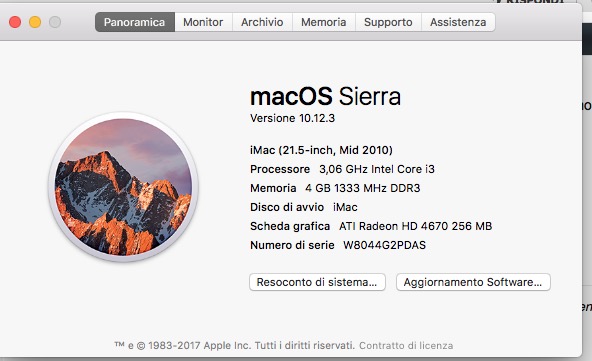Viewport: 592px width, 361px height.
Task: Click the gray zoom window button
Action: [55, 22]
